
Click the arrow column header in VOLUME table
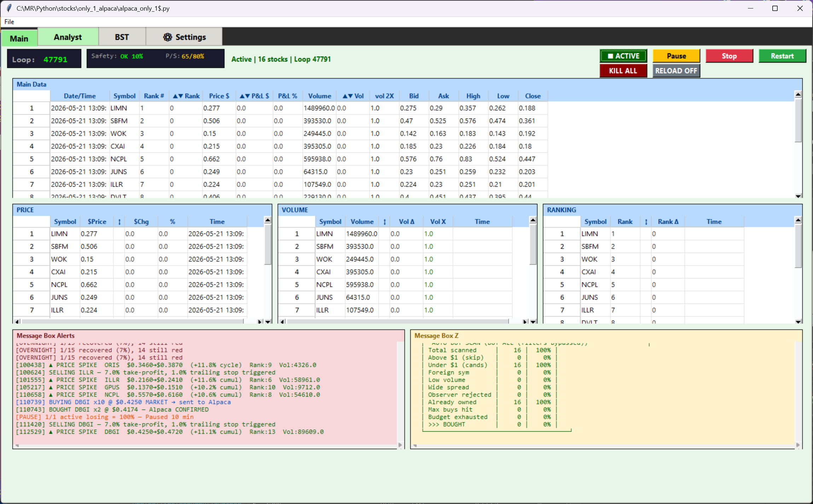tap(384, 222)
